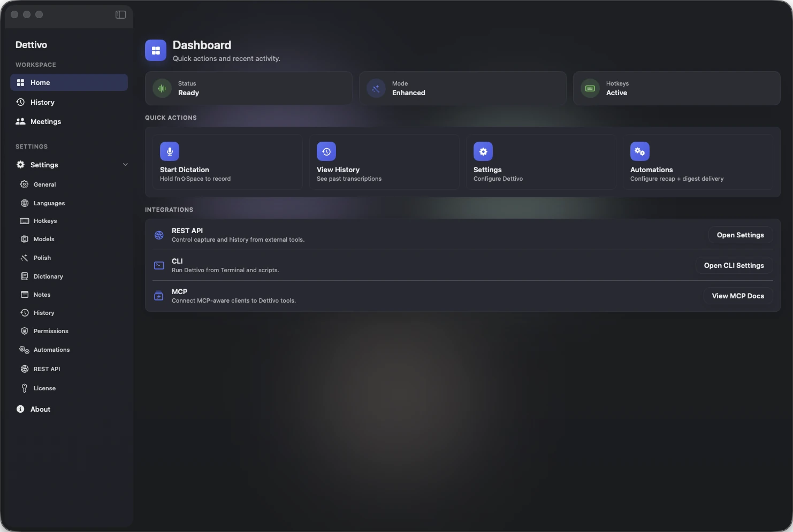Click the 'Configure Dettivo' card text
Screen dimensions: 793x532
click(498, 179)
